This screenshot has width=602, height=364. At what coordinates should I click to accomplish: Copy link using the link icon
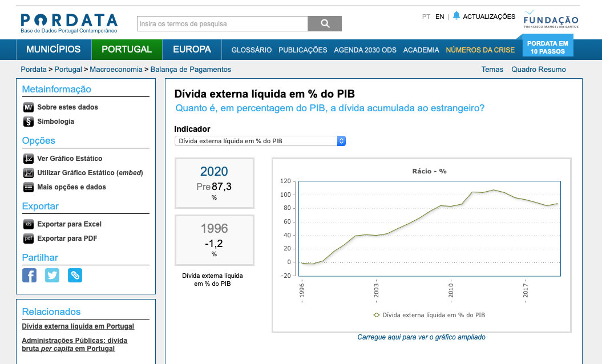tap(75, 276)
